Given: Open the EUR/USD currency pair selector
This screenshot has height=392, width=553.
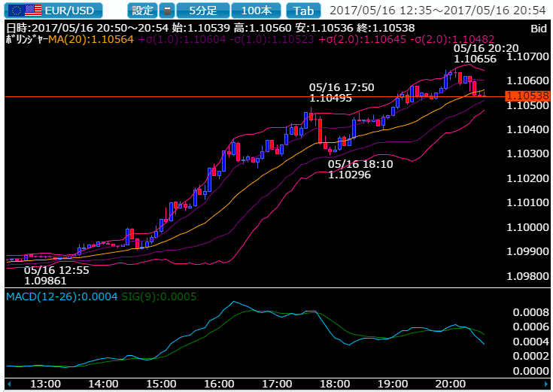Looking at the screenshot, I should point(53,11).
